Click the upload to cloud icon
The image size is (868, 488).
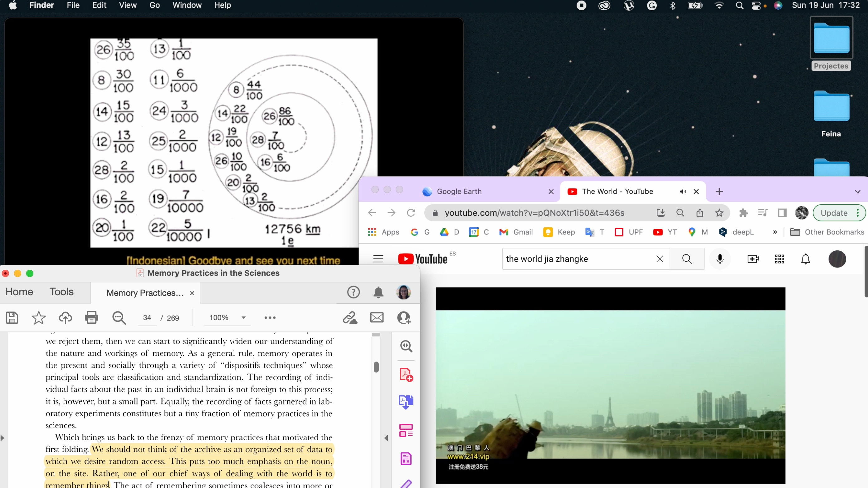(65, 317)
